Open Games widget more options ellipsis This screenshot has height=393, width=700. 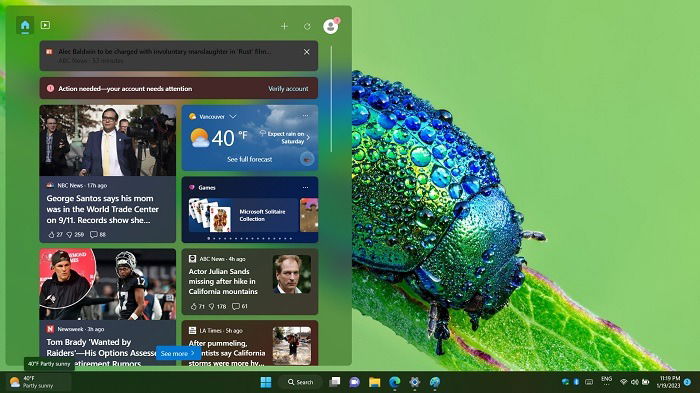[x=305, y=188]
